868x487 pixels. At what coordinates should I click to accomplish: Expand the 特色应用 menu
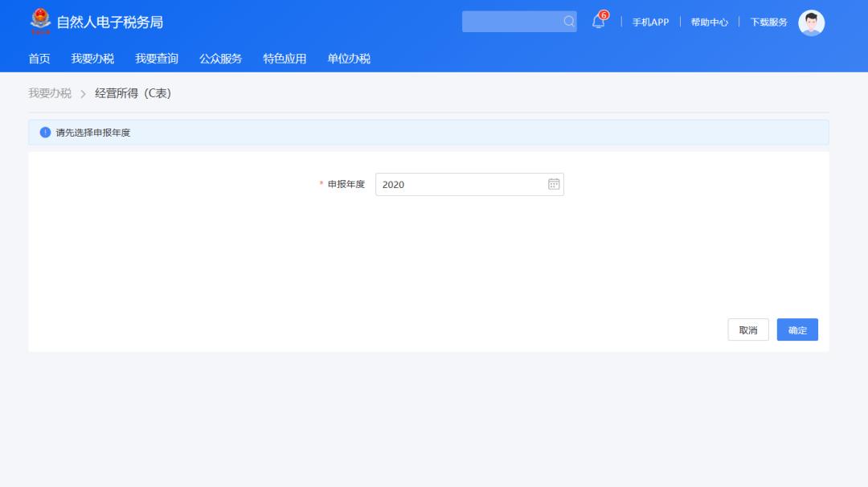284,58
